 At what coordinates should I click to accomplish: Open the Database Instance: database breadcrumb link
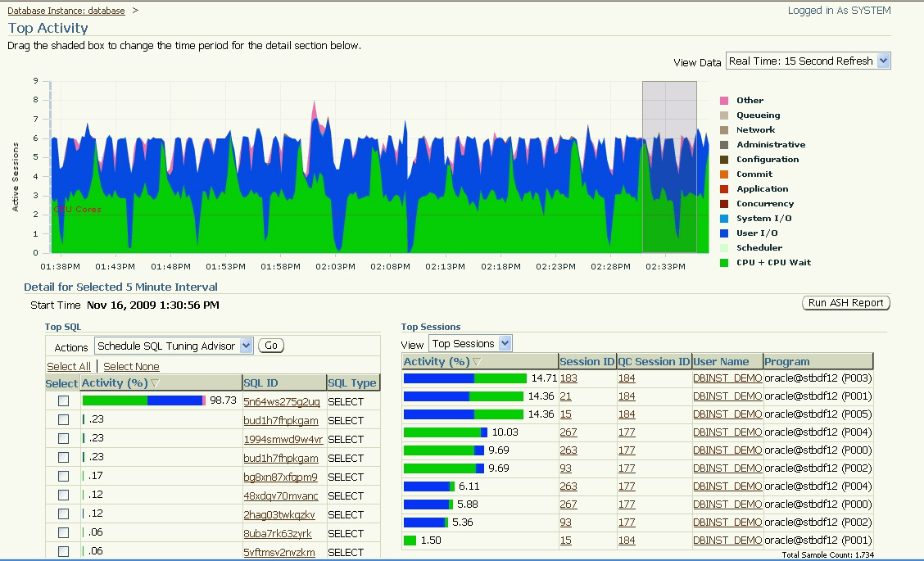point(66,11)
